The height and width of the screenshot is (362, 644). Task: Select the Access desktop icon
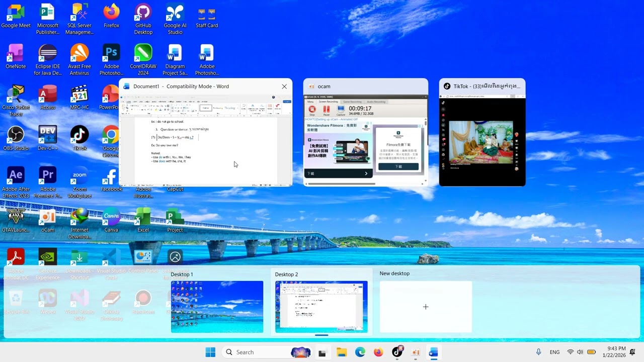point(48,98)
